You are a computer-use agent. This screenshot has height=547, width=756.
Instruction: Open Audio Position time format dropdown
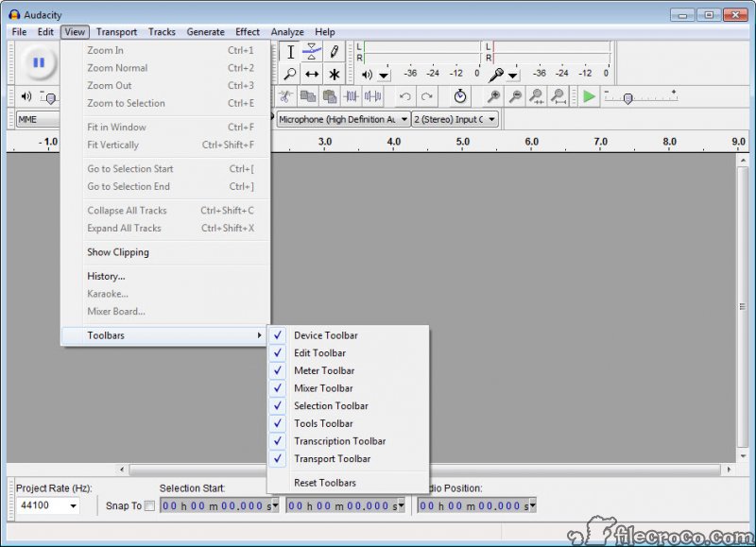click(x=533, y=505)
